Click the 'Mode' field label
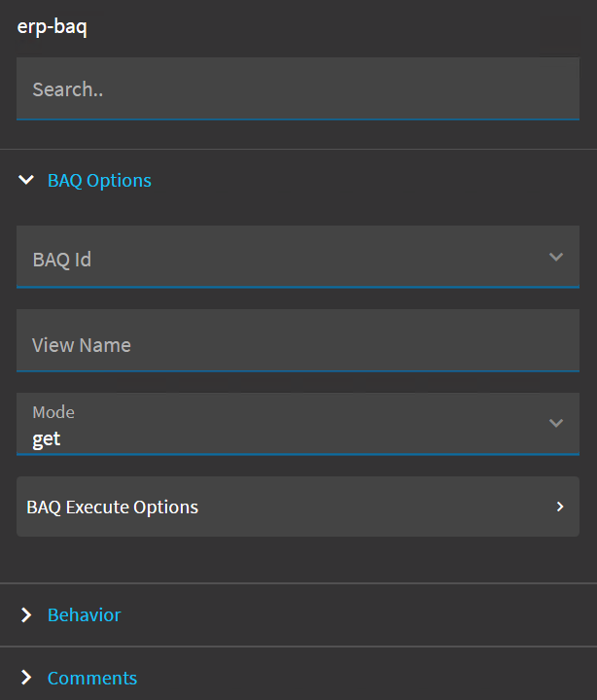This screenshot has height=700, width=597. click(53, 412)
